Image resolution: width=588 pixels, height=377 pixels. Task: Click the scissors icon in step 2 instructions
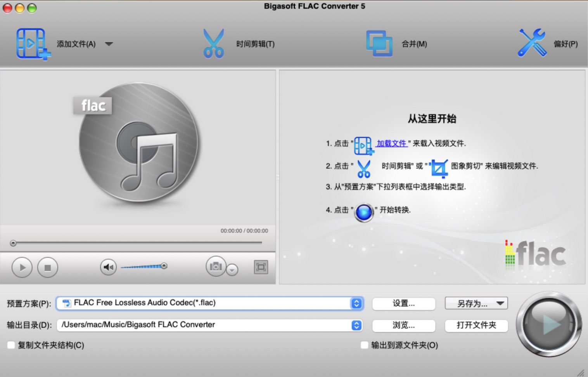tap(364, 169)
